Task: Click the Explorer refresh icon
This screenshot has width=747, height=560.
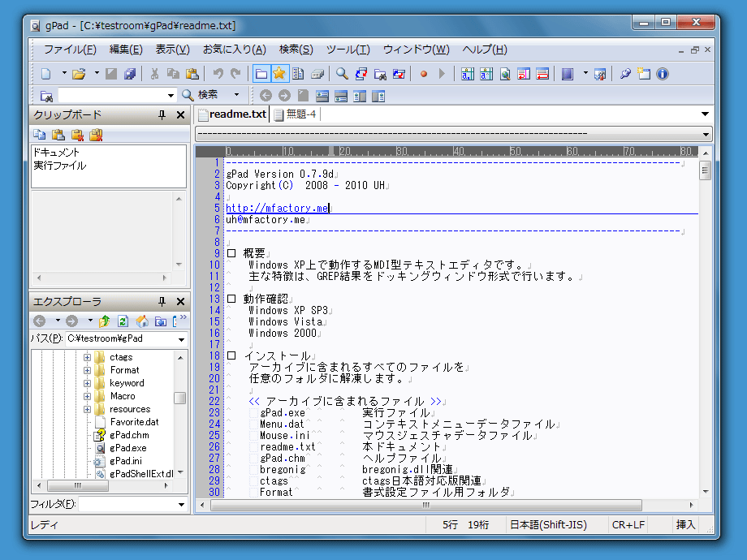Action: 123,321
